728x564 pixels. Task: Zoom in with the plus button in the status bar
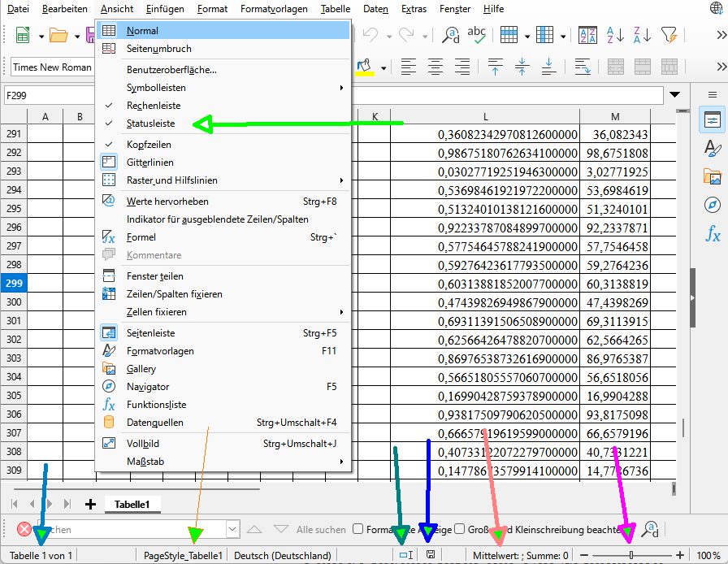(x=680, y=555)
